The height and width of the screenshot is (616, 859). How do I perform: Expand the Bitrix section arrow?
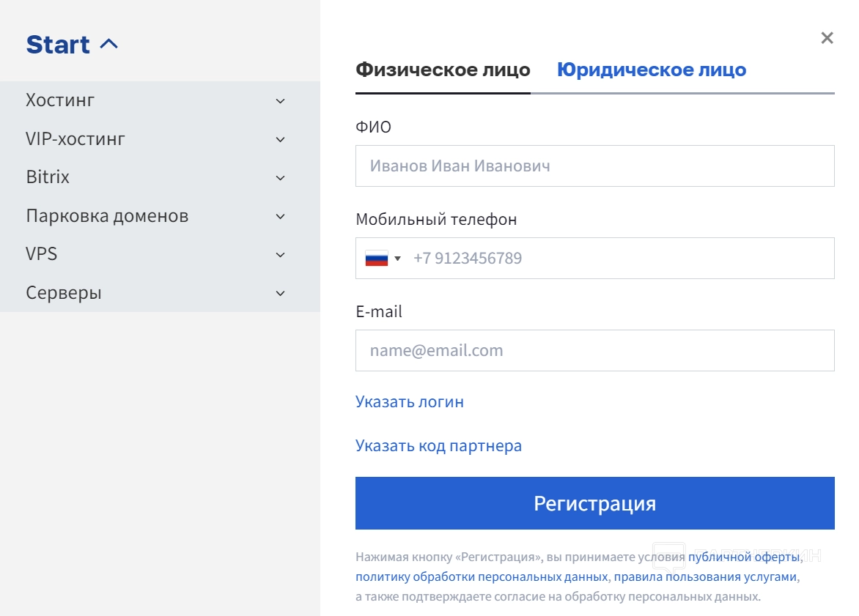[x=280, y=178]
